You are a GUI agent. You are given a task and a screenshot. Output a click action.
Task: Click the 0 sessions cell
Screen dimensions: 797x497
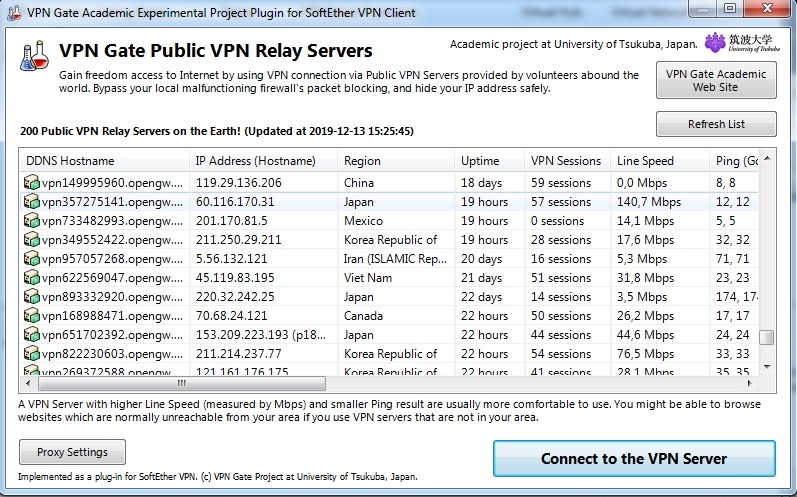(558, 221)
